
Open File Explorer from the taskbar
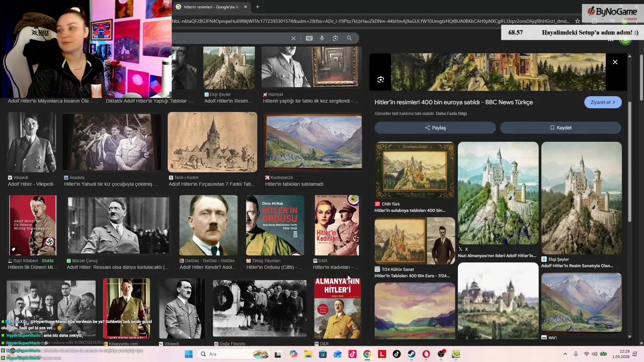(x=308, y=354)
